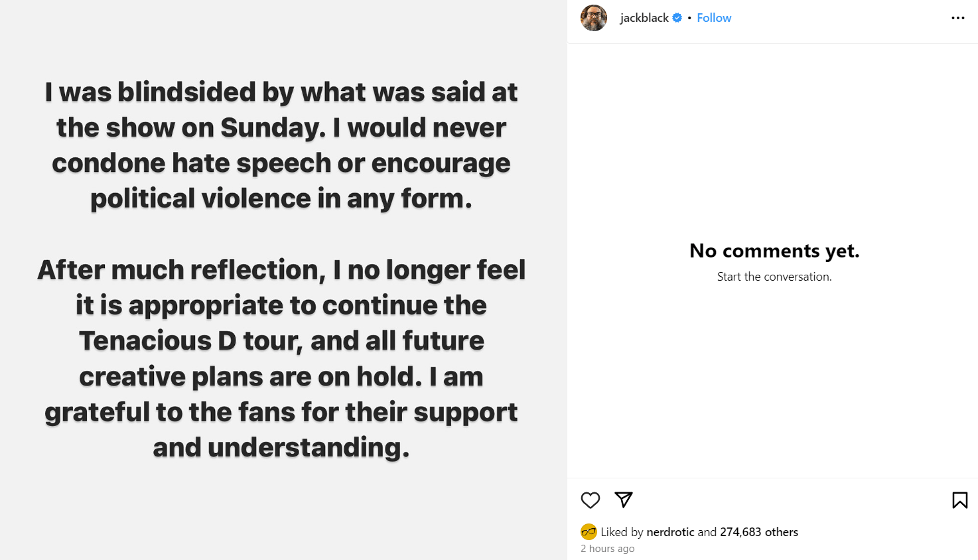Click the "No comments yet." heading
Viewport: 978px width, 560px height.
[x=774, y=251]
